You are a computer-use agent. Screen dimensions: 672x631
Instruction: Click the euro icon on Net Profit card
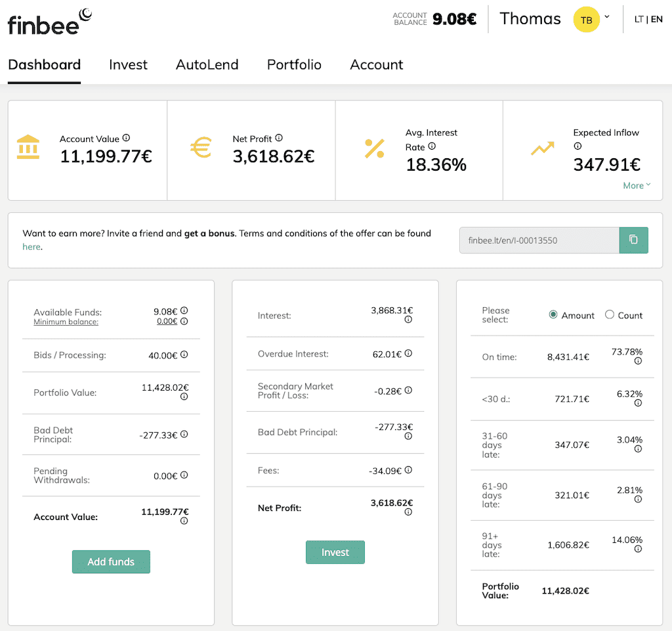[201, 150]
